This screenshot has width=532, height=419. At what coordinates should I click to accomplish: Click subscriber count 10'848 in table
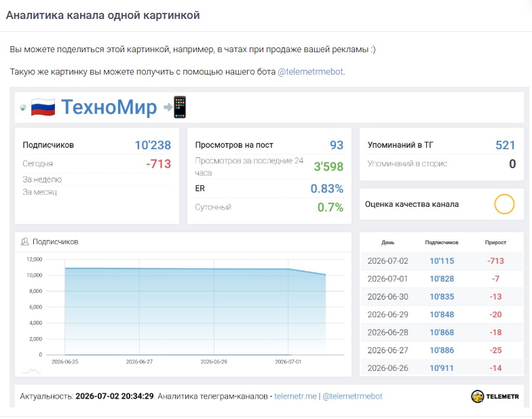(x=442, y=315)
